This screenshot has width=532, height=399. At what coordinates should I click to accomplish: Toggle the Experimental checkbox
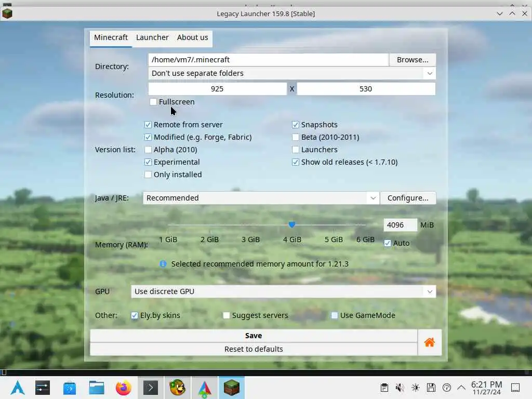[148, 162]
